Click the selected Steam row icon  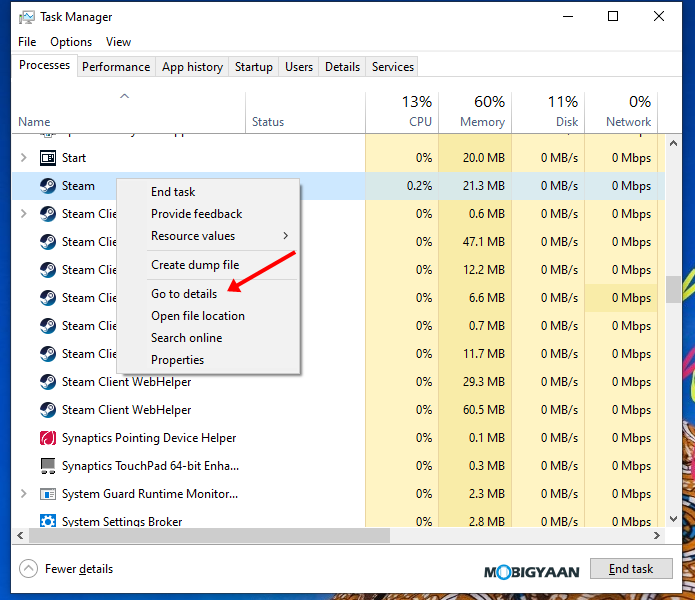click(x=47, y=186)
